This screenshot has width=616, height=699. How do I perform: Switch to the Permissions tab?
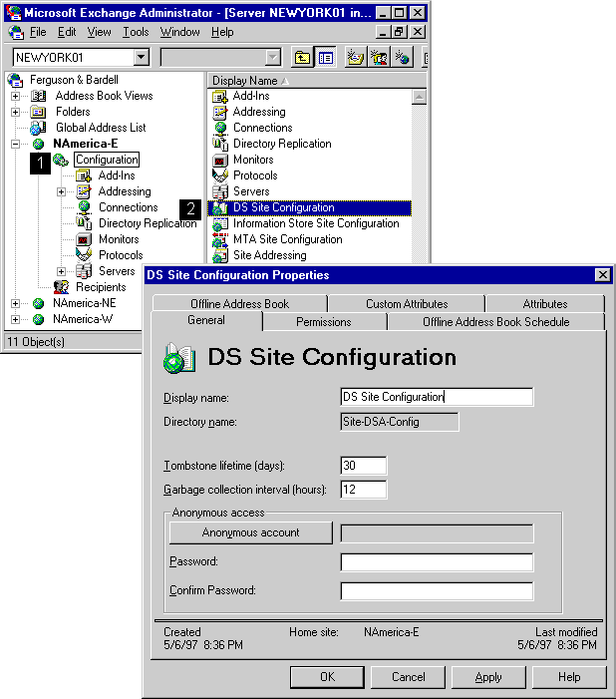[x=324, y=322]
